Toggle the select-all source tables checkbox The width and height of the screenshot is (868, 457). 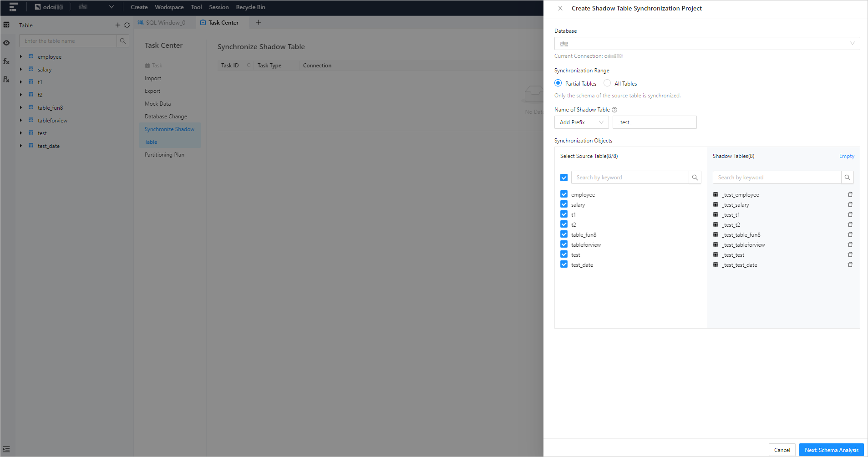click(564, 178)
